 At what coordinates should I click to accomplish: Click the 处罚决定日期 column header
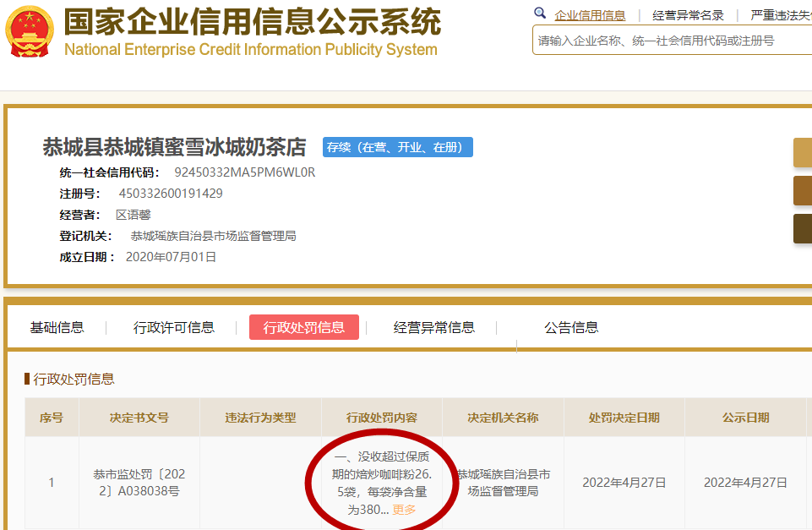(x=624, y=418)
